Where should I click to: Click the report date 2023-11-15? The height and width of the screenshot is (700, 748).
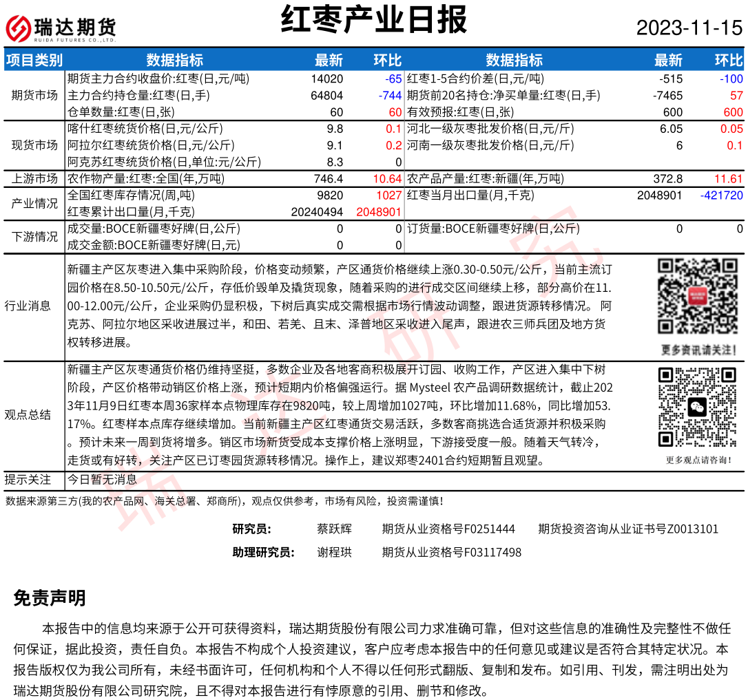(x=689, y=28)
